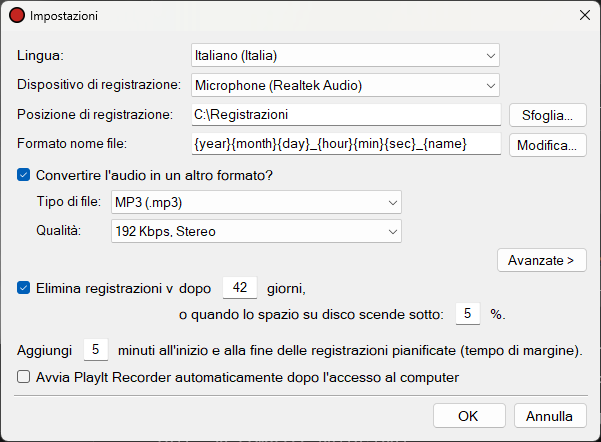This screenshot has width=601, height=442.
Task: Close the Impostazioni dialog
Action: (x=585, y=15)
